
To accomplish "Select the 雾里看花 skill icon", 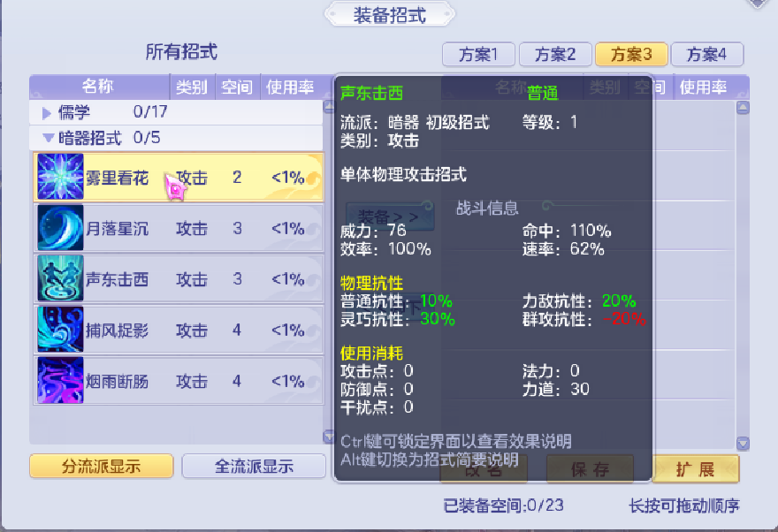I will 60,177.
